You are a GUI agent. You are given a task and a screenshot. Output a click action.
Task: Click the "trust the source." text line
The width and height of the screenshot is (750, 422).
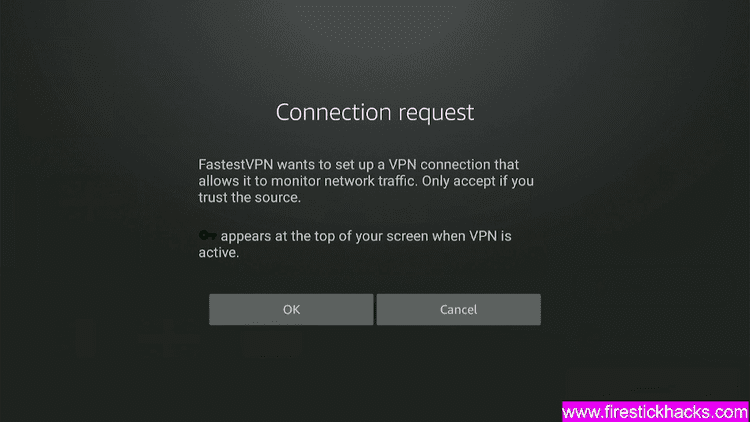[x=250, y=198]
